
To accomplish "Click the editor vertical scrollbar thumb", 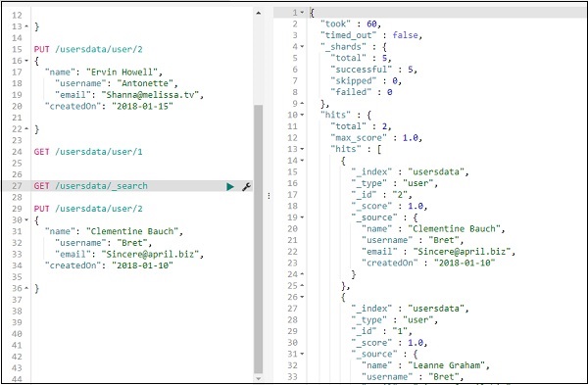I will pyautogui.click(x=259, y=239).
